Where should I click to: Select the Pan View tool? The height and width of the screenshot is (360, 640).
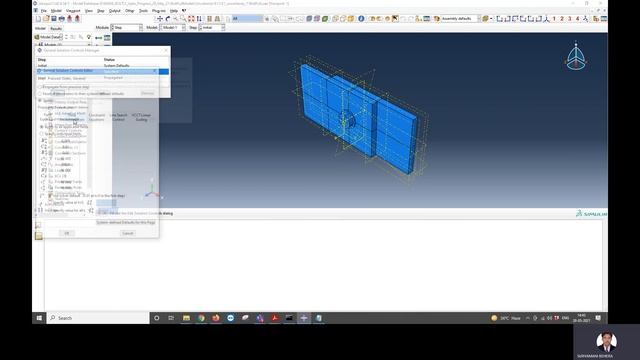point(160,19)
